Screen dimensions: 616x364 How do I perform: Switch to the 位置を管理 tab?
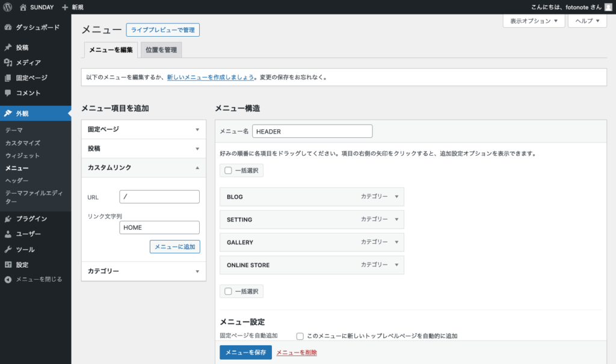click(x=161, y=50)
